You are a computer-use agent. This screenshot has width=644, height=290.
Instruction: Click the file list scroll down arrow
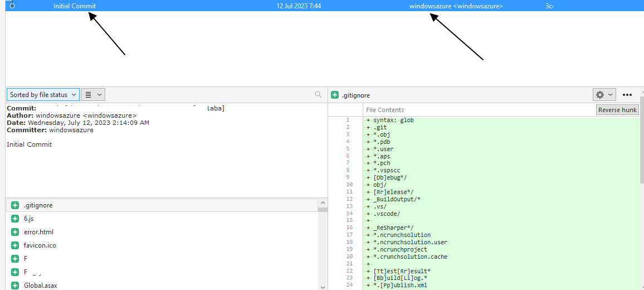tap(323, 286)
